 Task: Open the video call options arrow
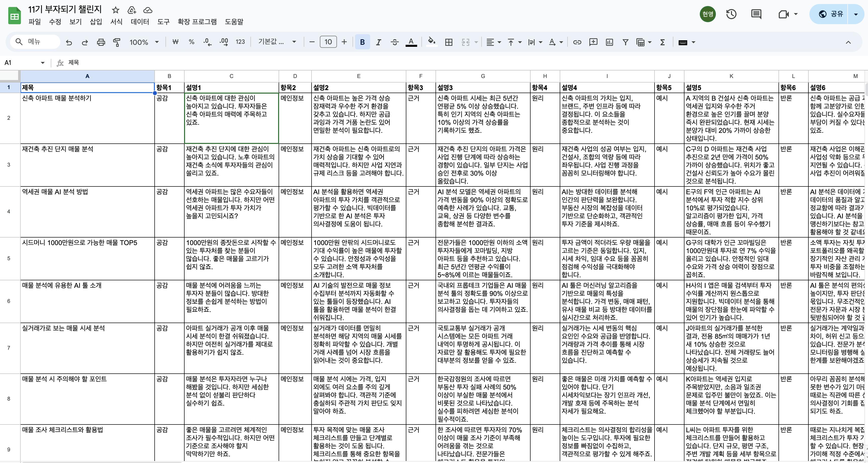pyautogui.click(x=796, y=14)
